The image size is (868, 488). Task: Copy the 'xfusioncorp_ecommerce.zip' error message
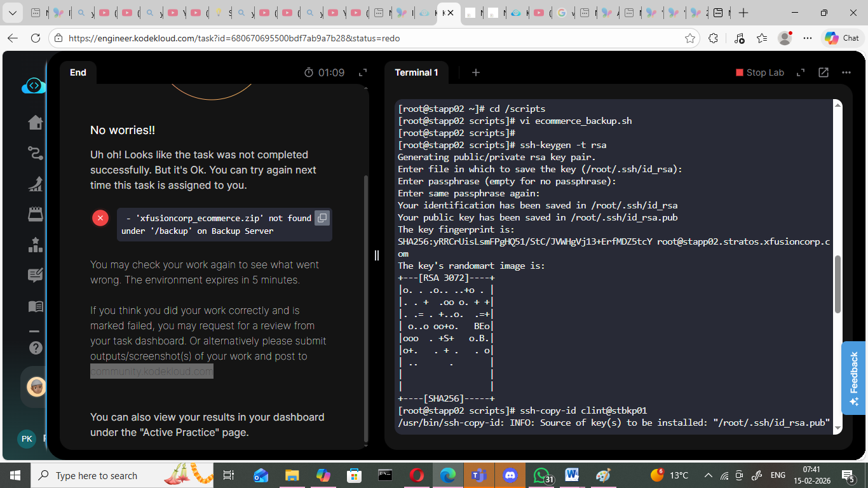[x=322, y=219]
